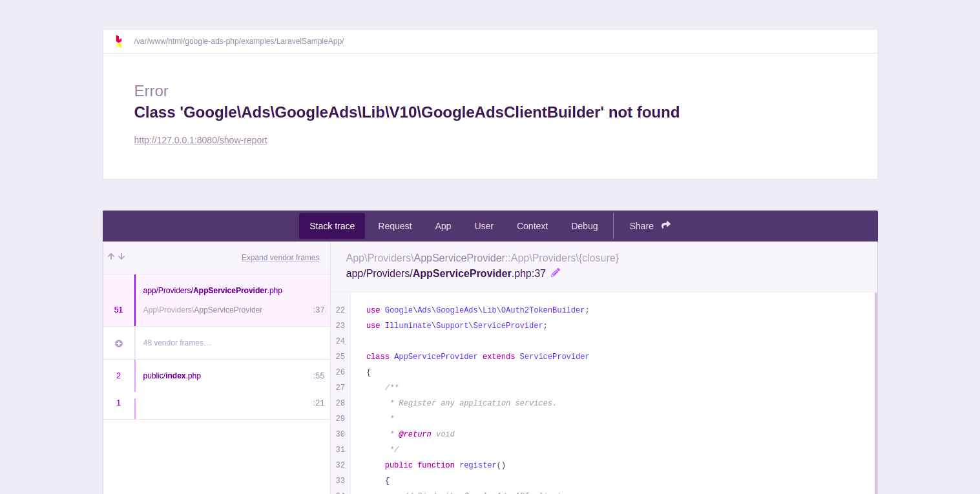980x494 pixels.
Task: Click the share arrow icon next to Share
Action: 665,225
